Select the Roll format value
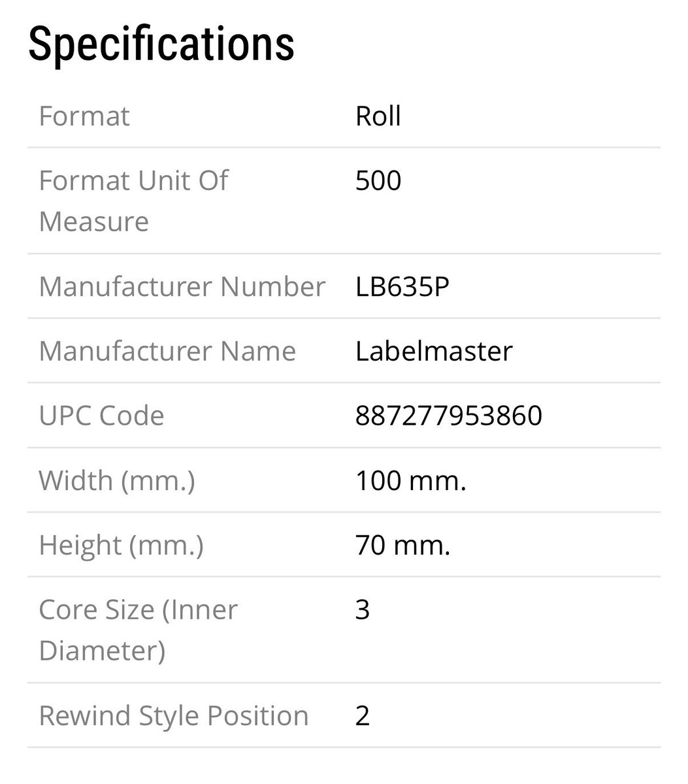 [x=378, y=116]
